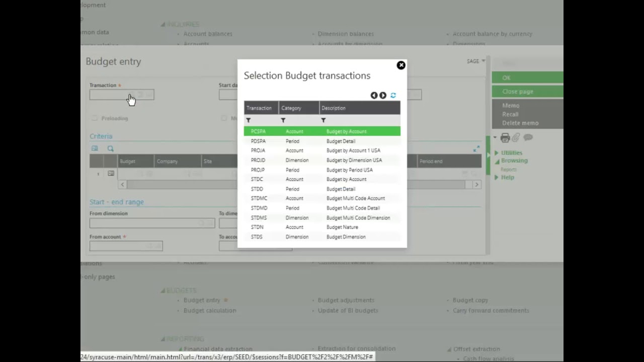Toggle the Preloading checkbox

point(94,119)
